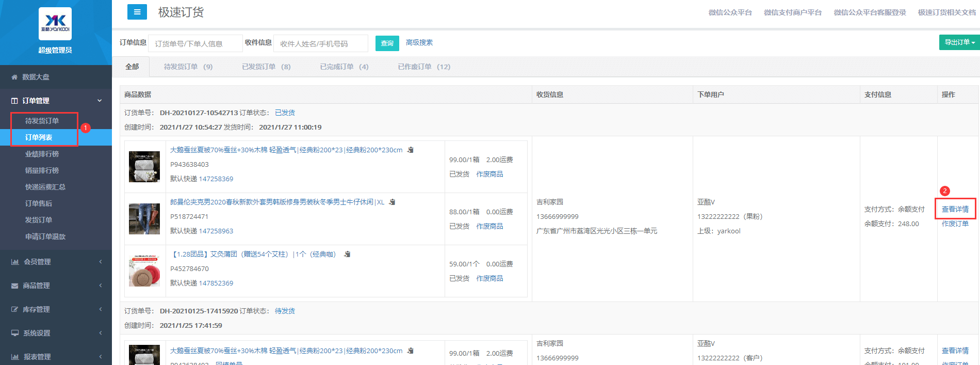
Task: Copy icon beside 大鹅蚕丝夏被 in order DH-20210125-17415920
Action: (x=411, y=351)
